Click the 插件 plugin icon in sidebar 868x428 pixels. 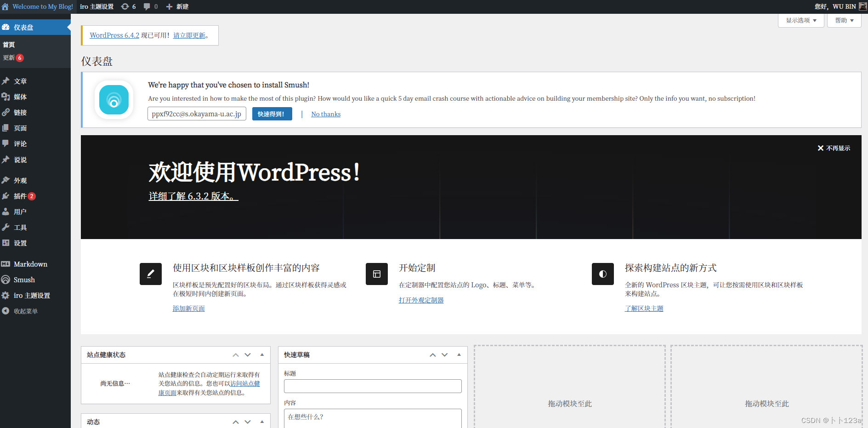(6, 196)
